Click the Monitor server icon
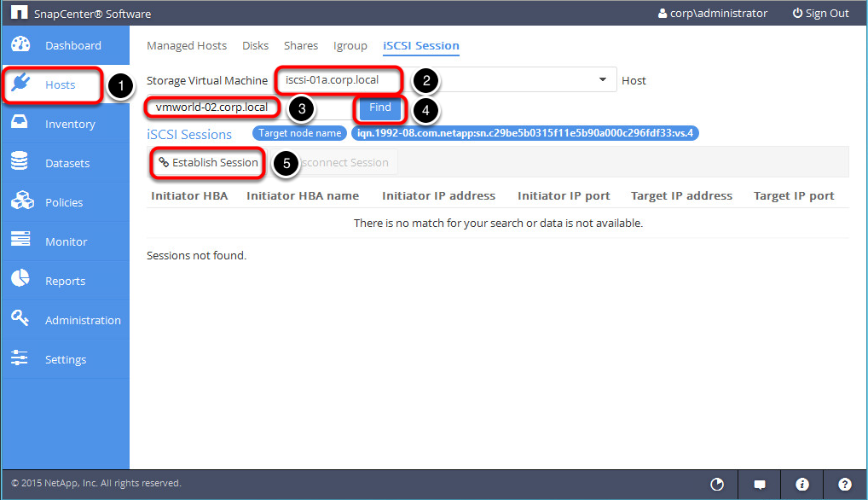 pyautogui.click(x=20, y=239)
